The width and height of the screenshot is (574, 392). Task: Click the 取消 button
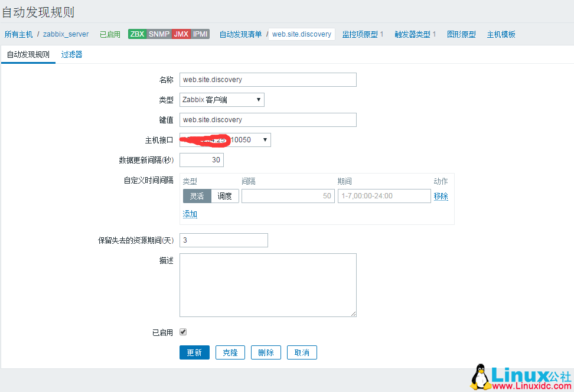click(302, 352)
